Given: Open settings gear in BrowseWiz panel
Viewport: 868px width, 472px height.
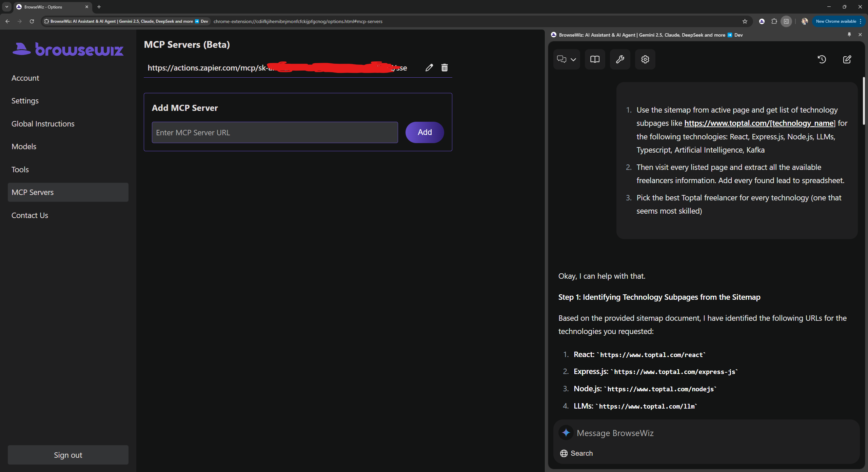Looking at the screenshot, I should pyautogui.click(x=645, y=59).
